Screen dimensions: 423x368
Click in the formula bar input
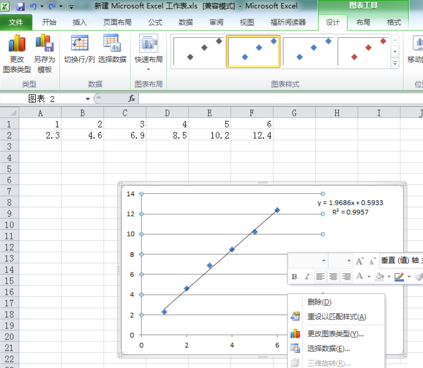click(281, 99)
